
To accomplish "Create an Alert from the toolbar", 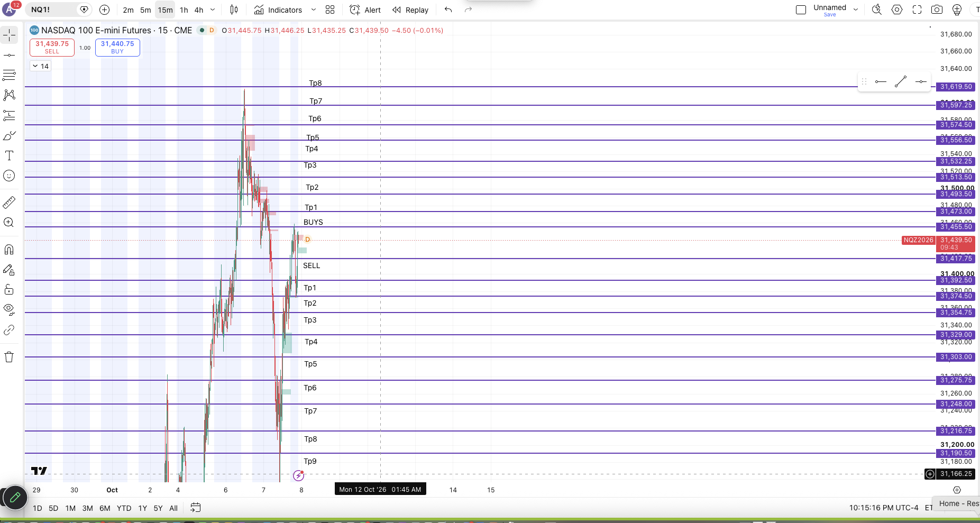I will [365, 10].
